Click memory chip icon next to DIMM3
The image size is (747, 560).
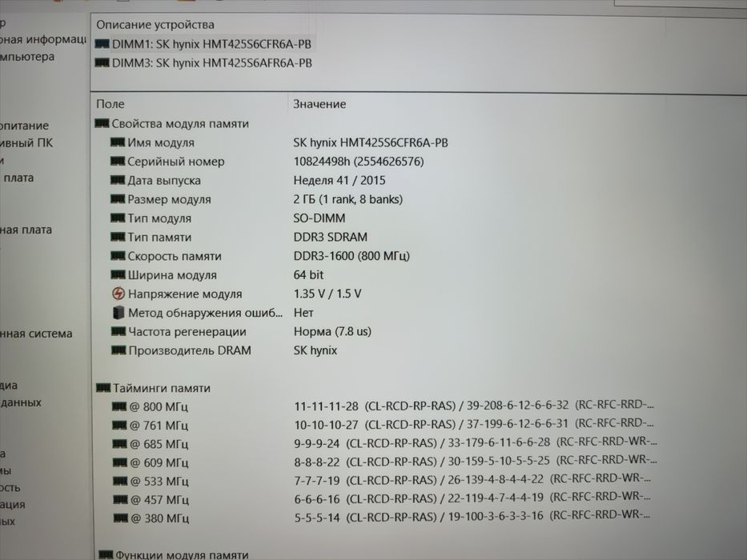tap(102, 62)
